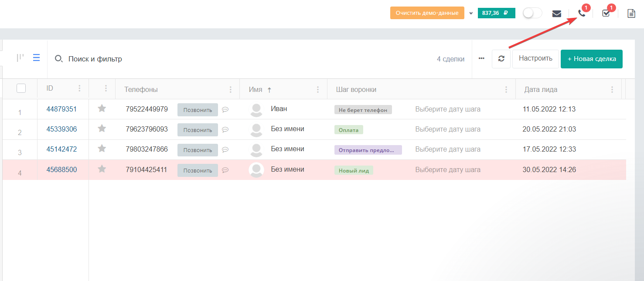Click the refresh deals icon
The height and width of the screenshot is (281, 644).
[501, 59]
